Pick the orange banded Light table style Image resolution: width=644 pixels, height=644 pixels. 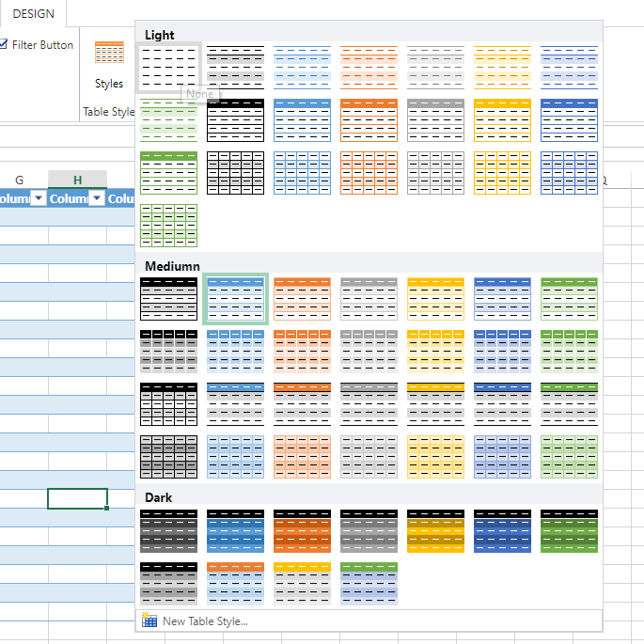369,68
